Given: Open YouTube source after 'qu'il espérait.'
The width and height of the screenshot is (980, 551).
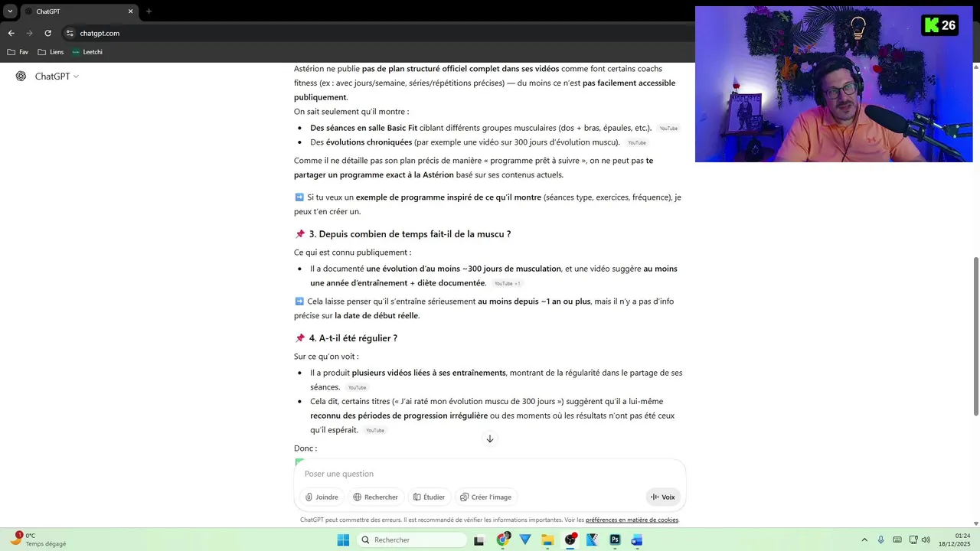Looking at the screenshot, I should point(374,431).
